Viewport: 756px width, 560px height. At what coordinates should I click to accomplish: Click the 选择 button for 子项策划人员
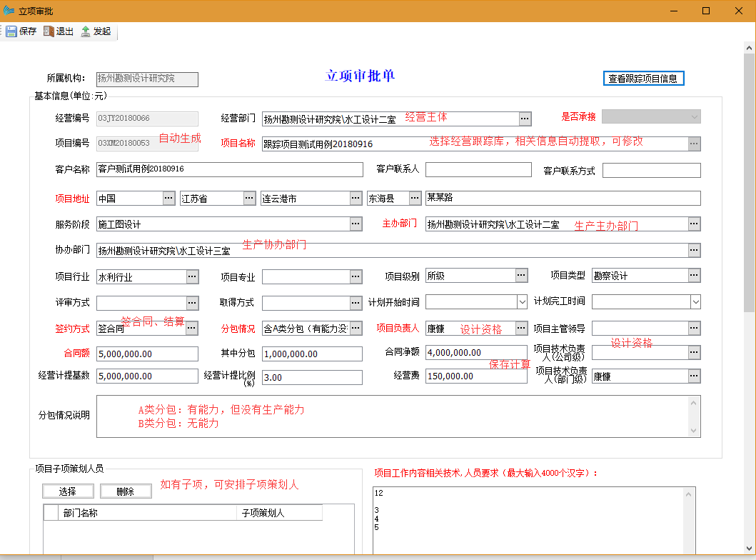68,491
